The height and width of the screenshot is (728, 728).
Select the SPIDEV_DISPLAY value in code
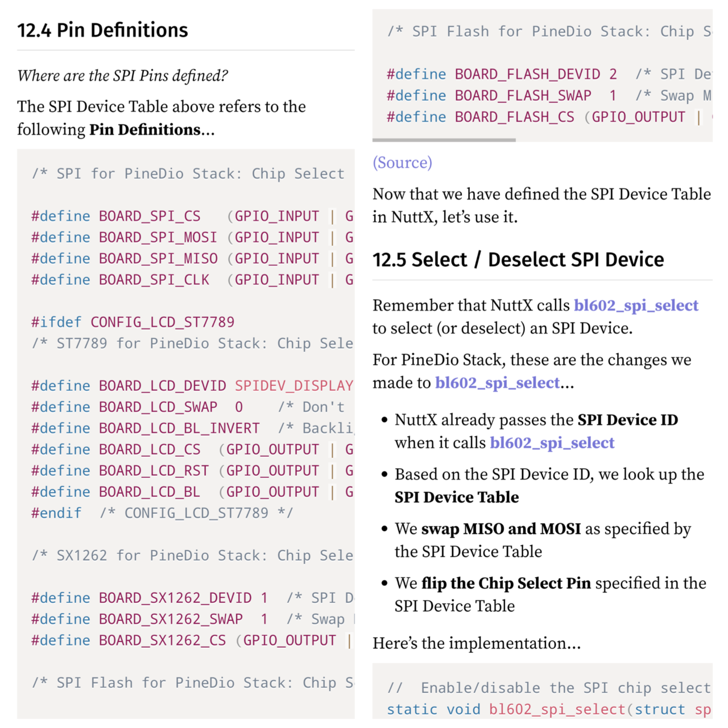point(293,386)
